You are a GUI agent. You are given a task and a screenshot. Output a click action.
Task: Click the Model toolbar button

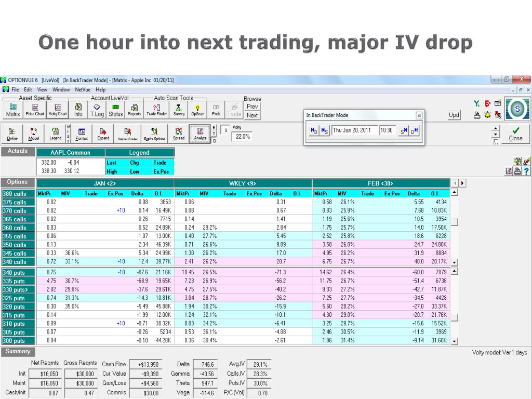pyautogui.click(x=34, y=134)
